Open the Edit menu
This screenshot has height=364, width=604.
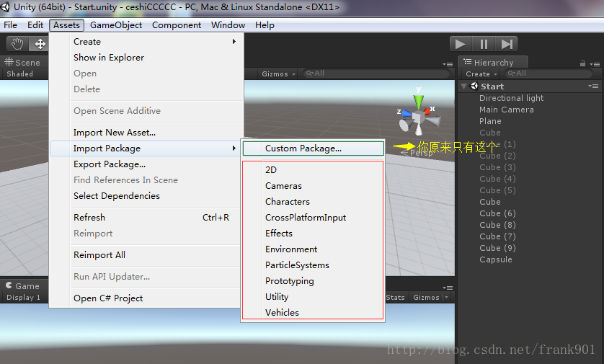pos(35,25)
